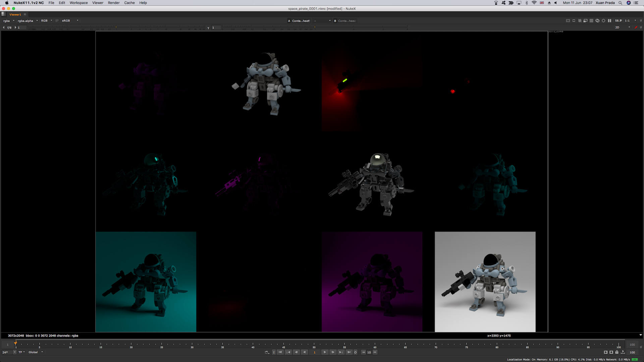This screenshot has height=362, width=644.
Task: Open the TF timeline display dropdown
Action: coord(21,352)
